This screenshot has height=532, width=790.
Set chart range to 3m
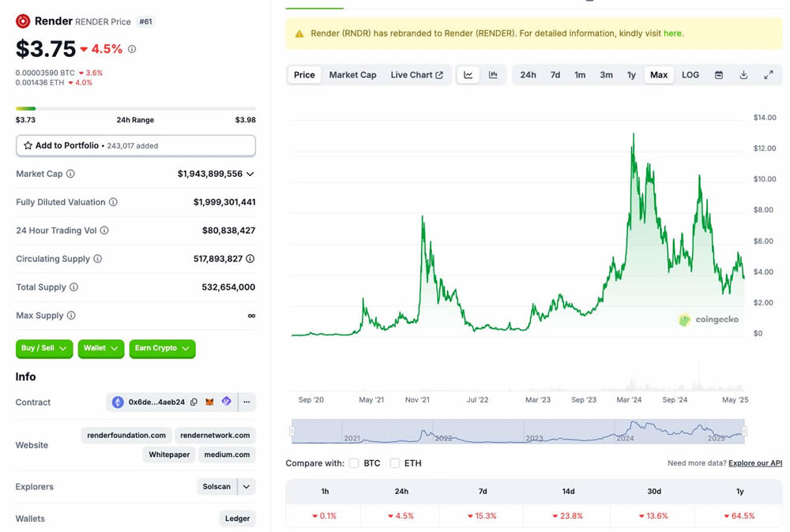point(606,75)
